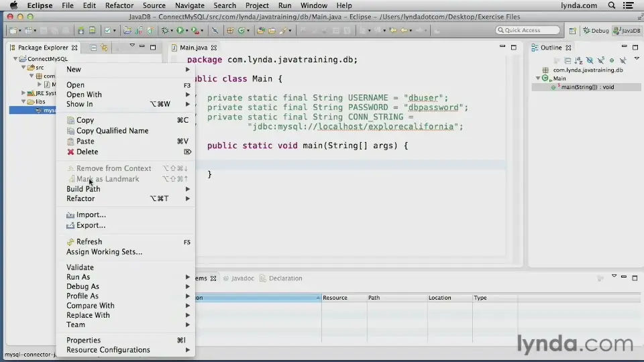Click the Spotlight search icon
This screenshot has height=362, width=644.
612,5
